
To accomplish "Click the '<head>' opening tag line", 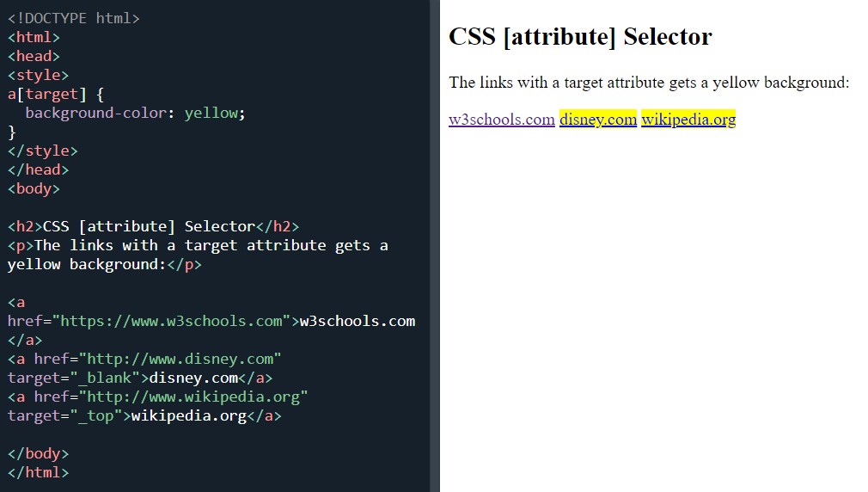I will pos(34,56).
